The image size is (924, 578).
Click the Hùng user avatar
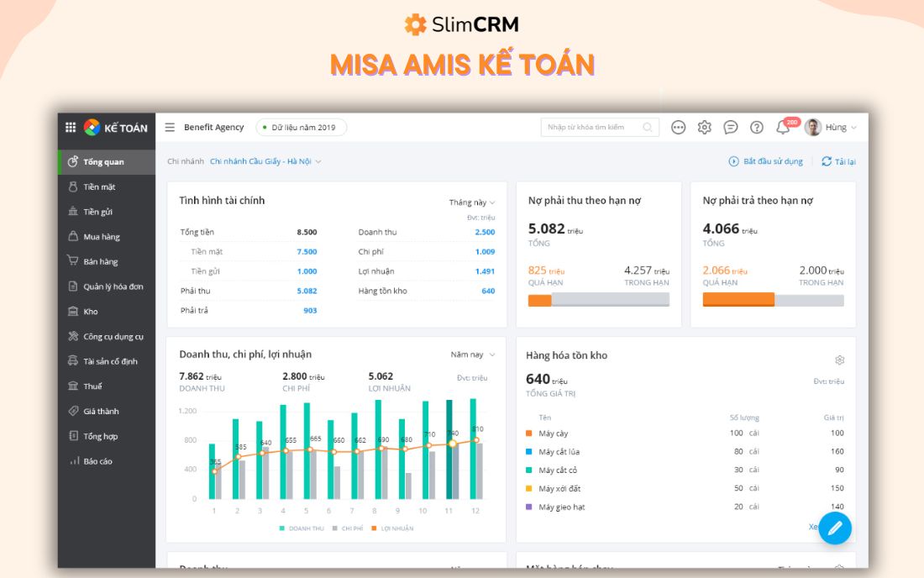813,127
